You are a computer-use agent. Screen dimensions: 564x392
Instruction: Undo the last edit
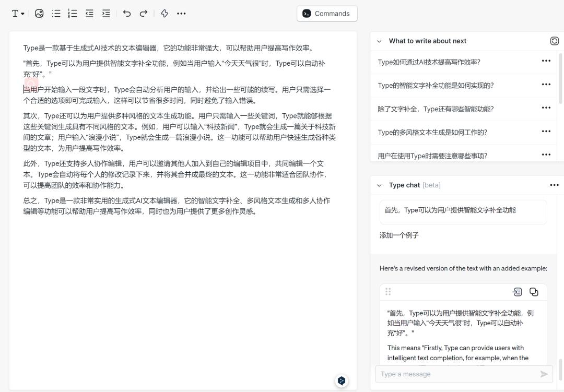pos(126,14)
